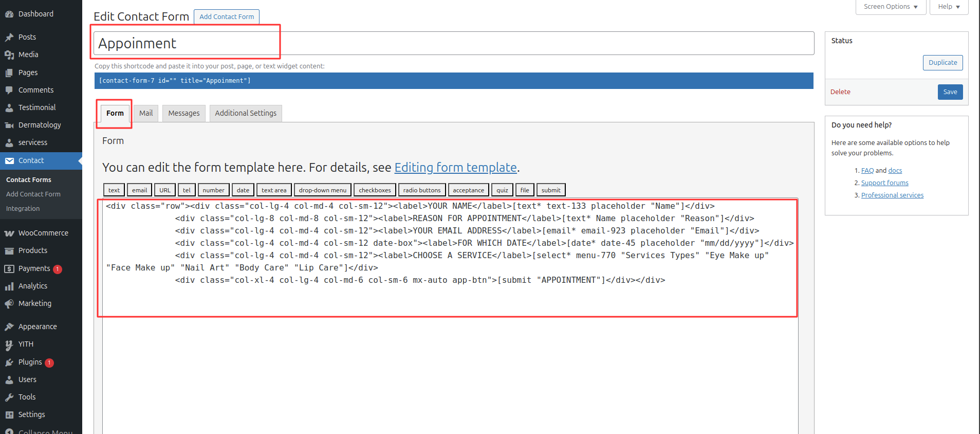The width and height of the screenshot is (980, 434).
Task: Insert a drop-down menu form tag
Action: click(322, 190)
